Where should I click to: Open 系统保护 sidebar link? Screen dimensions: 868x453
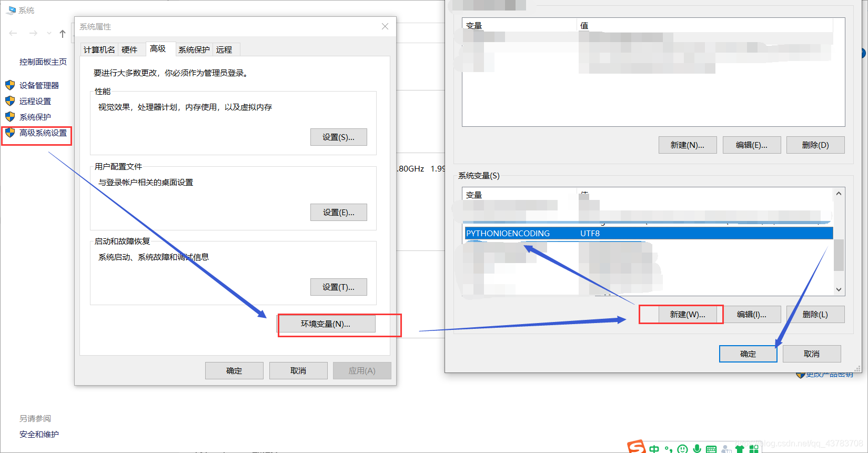coord(35,117)
